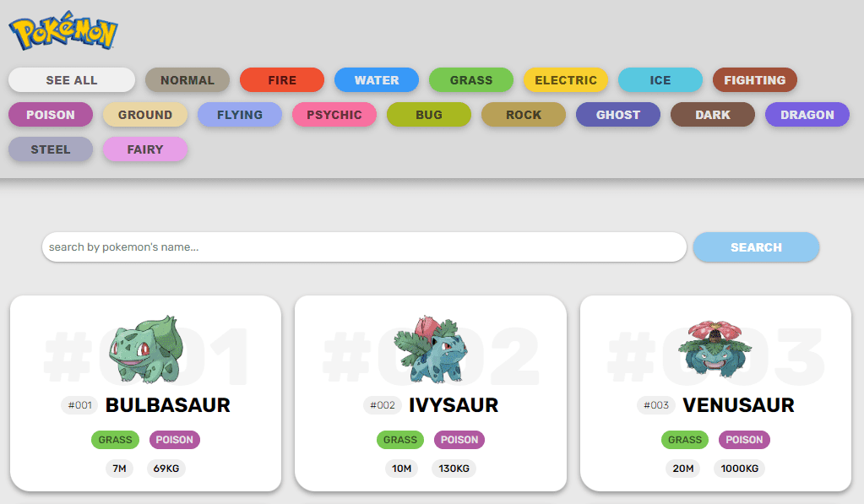
Task: Filter by Fire type
Action: click(x=282, y=80)
